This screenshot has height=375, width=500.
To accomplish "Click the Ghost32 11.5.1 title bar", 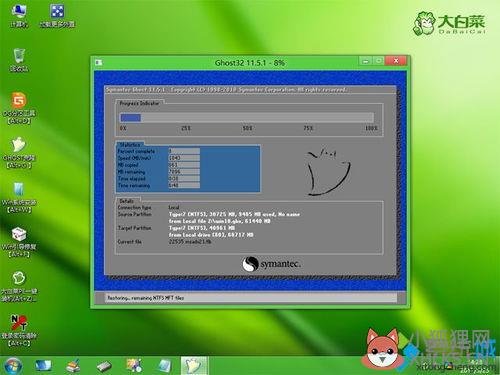I will [x=250, y=62].
